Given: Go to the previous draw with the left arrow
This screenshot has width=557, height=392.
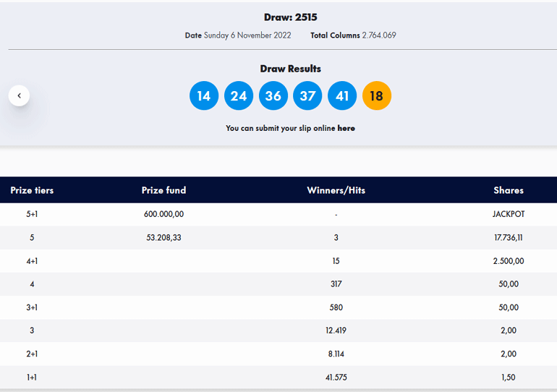Looking at the screenshot, I should pyautogui.click(x=19, y=95).
